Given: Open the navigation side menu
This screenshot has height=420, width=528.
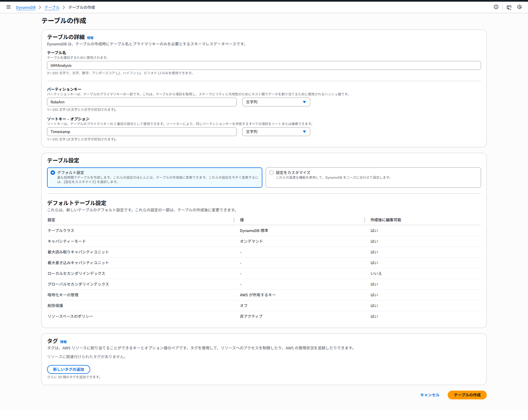Looking at the screenshot, I should click(x=8, y=7).
